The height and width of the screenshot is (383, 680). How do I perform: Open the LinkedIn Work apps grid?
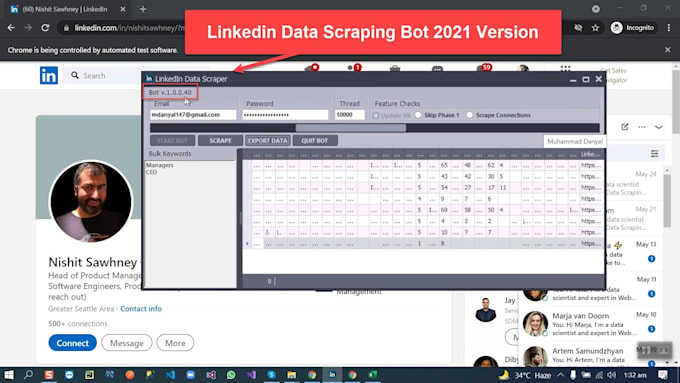[565, 68]
